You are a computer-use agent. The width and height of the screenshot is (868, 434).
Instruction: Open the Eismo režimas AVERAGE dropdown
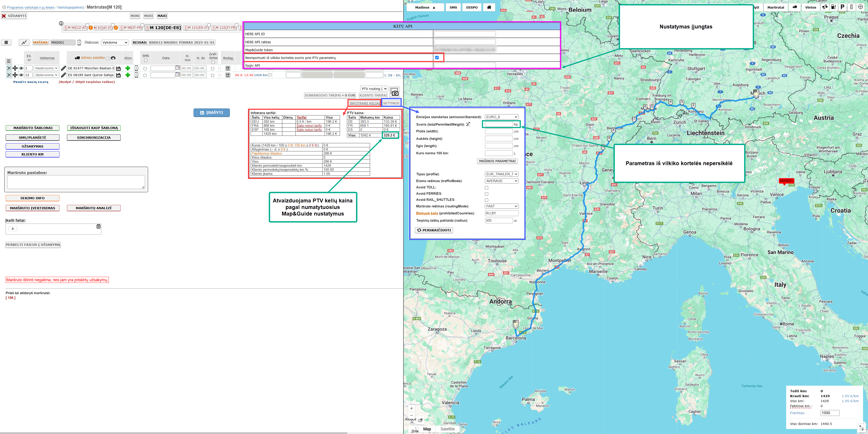(x=501, y=181)
